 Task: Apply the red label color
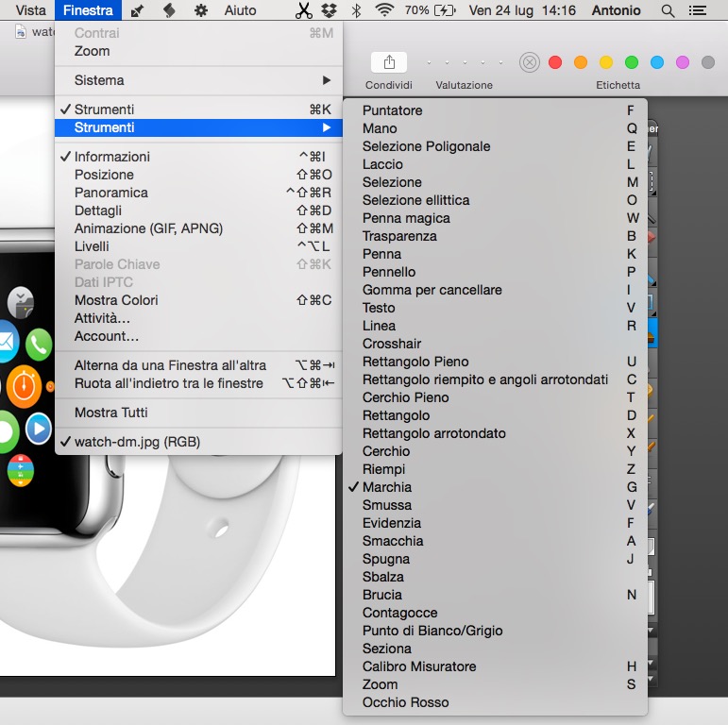(x=555, y=62)
